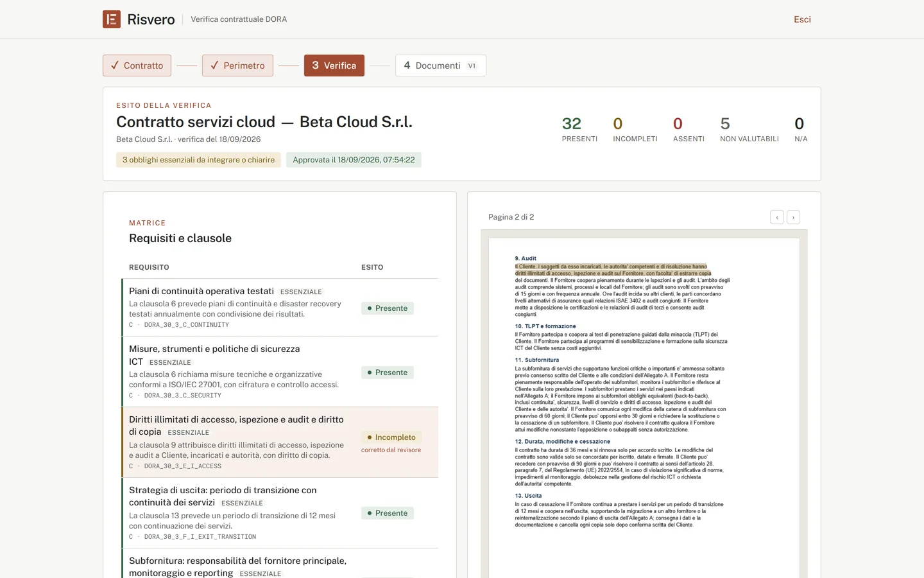Screen dimensions: 924x578
Task: Select the 32 Presenti counter
Action: 579,129
